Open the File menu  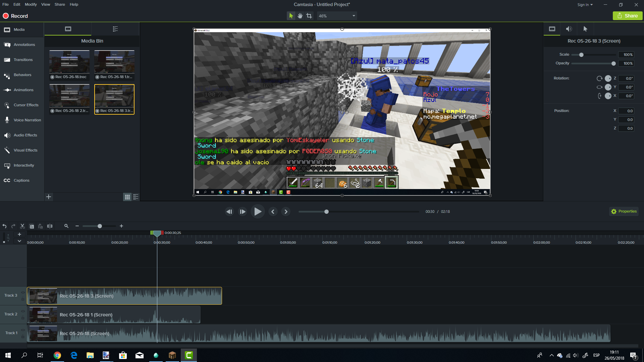[5, 4]
